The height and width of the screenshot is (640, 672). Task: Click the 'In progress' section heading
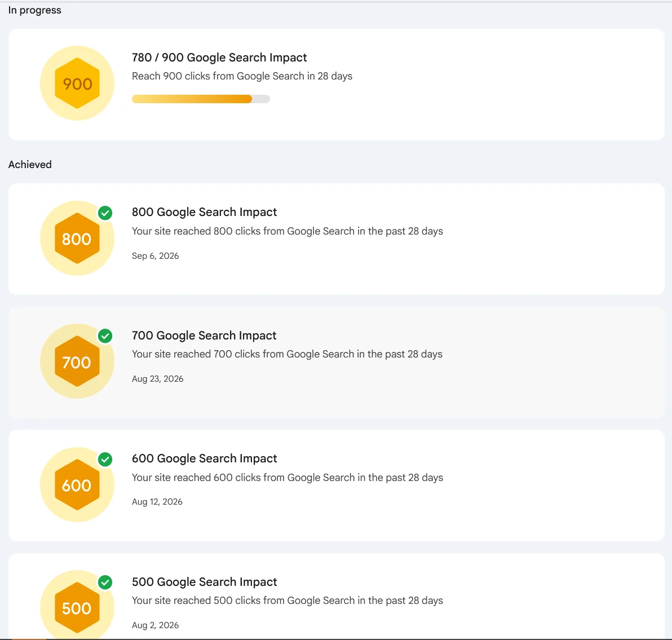pyautogui.click(x=35, y=10)
